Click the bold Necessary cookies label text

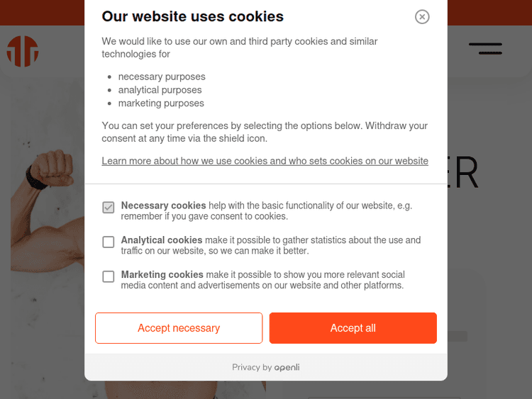(x=163, y=206)
